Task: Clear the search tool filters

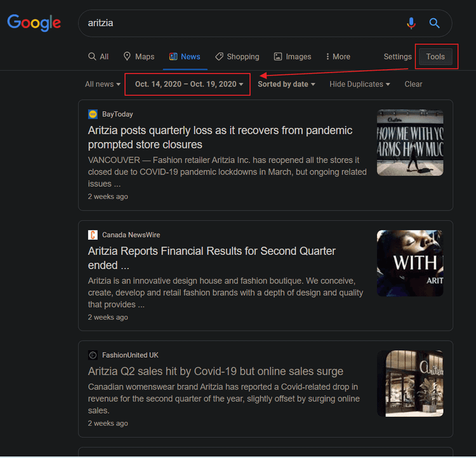Action: 413,84
